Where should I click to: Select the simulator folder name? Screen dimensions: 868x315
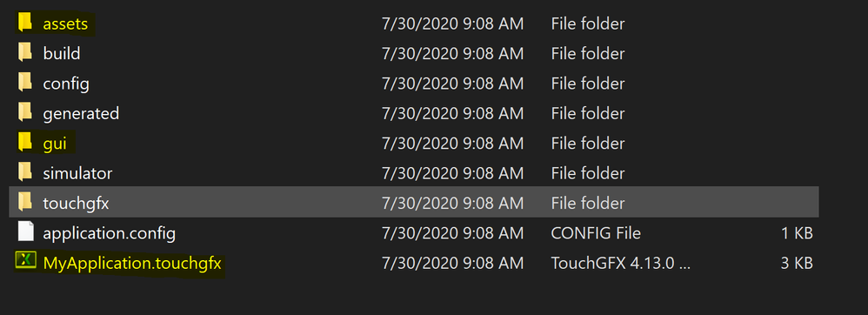click(77, 173)
